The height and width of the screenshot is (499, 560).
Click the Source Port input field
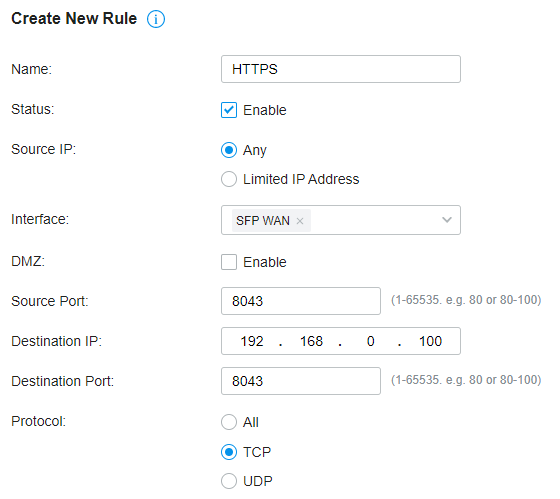tap(301, 301)
